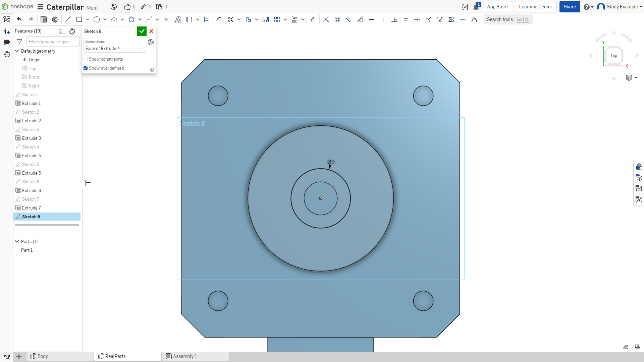
Task: Open the circle tool dropdown arrow
Action: pos(105,19)
